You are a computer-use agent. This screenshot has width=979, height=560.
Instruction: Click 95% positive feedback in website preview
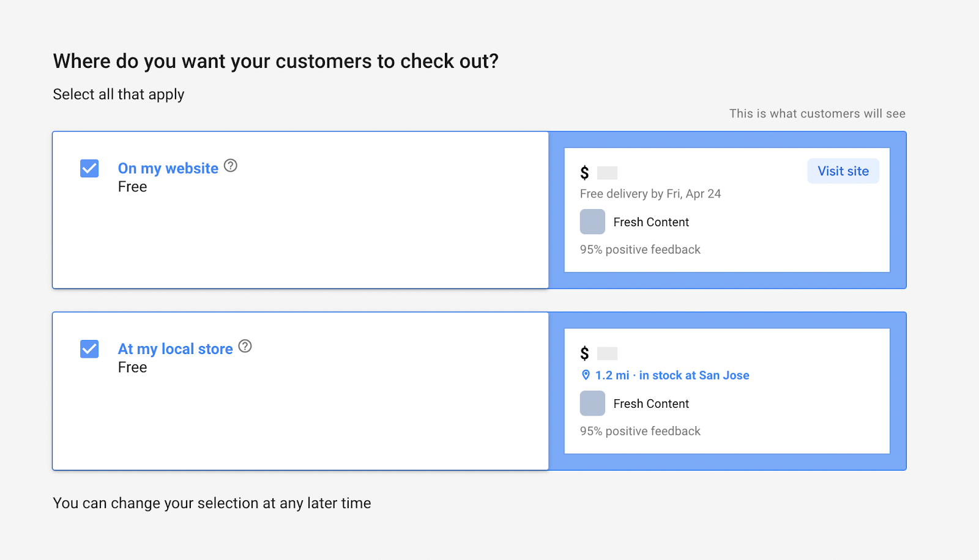(640, 249)
